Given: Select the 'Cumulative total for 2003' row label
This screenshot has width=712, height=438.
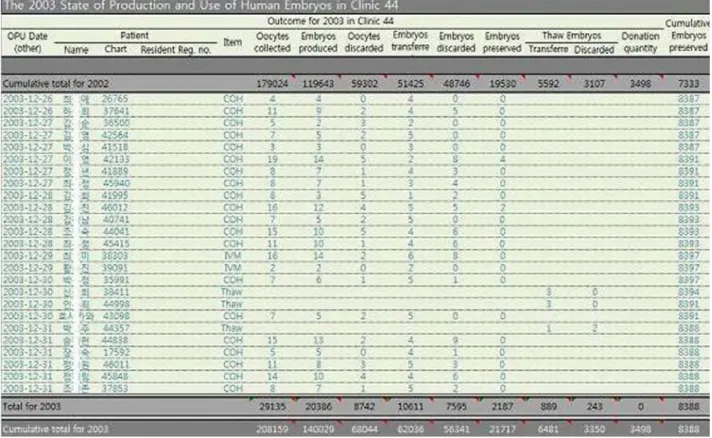Looking at the screenshot, I should [55, 429].
